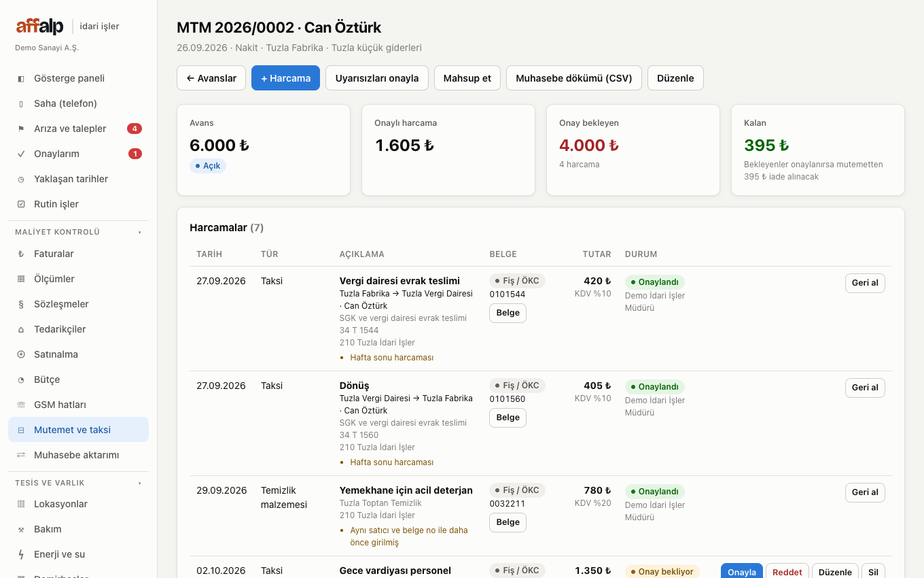This screenshot has height=578, width=924.
Task: Open Belge for receipt 0101544
Action: pos(508,313)
